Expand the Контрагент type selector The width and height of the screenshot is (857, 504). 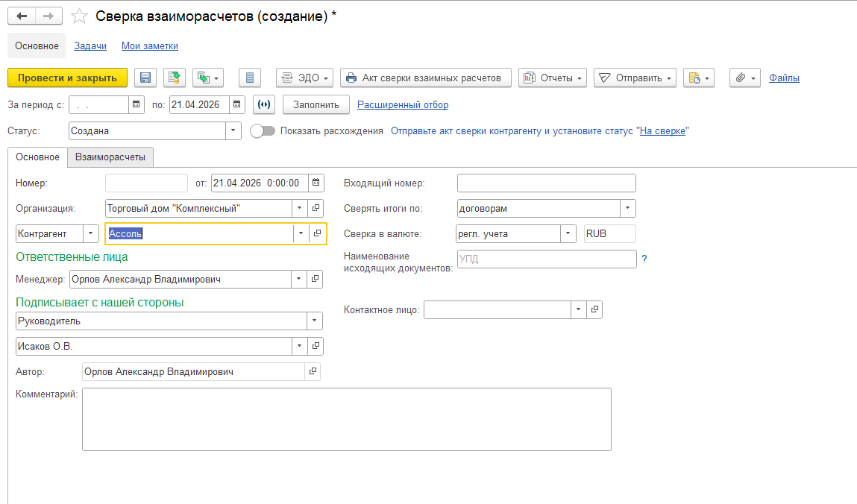click(x=91, y=233)
